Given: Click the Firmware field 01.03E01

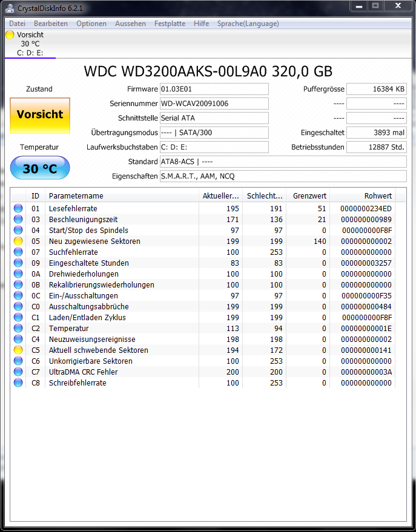Looking at the screenshot, I should click(x=214, y=89).
